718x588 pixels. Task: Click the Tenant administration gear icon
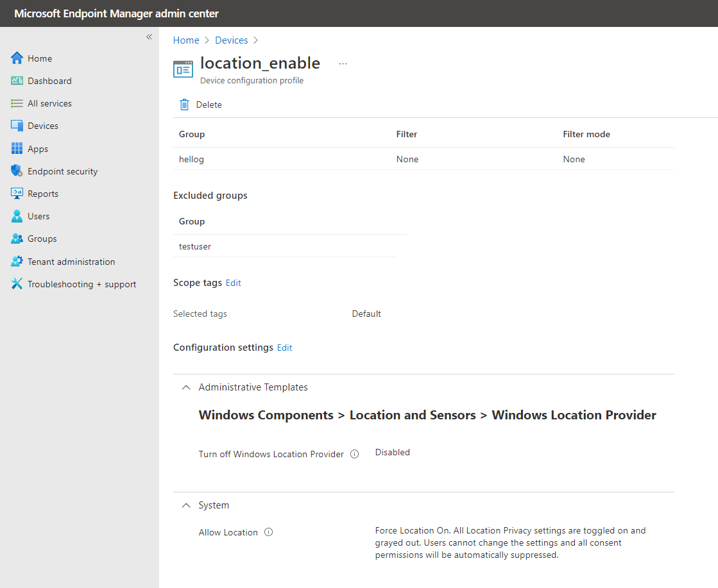coord(17,261)
